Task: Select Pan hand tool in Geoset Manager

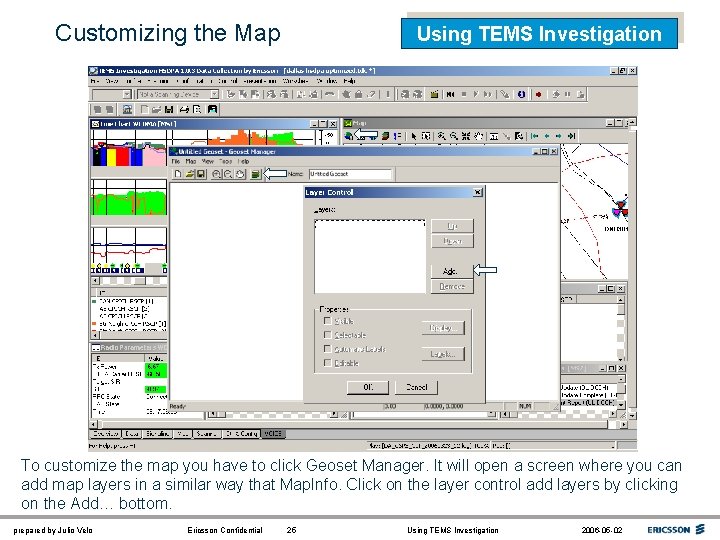Action: (x=240, y=174)
